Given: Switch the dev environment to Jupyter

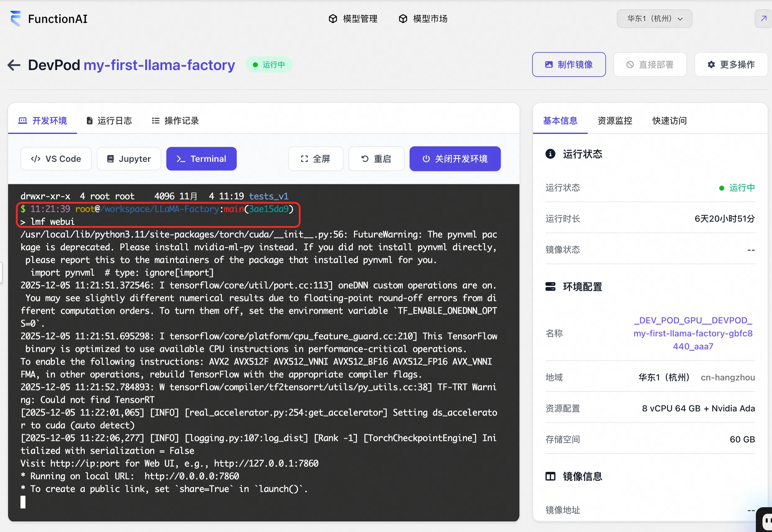Looking at the screenshot, I should tap(129, 159).
